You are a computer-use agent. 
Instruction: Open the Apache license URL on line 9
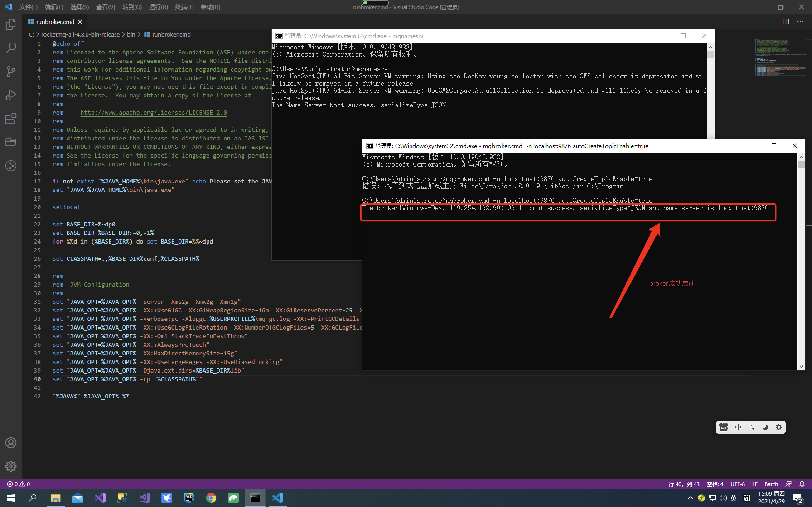(x=153, y=112)
